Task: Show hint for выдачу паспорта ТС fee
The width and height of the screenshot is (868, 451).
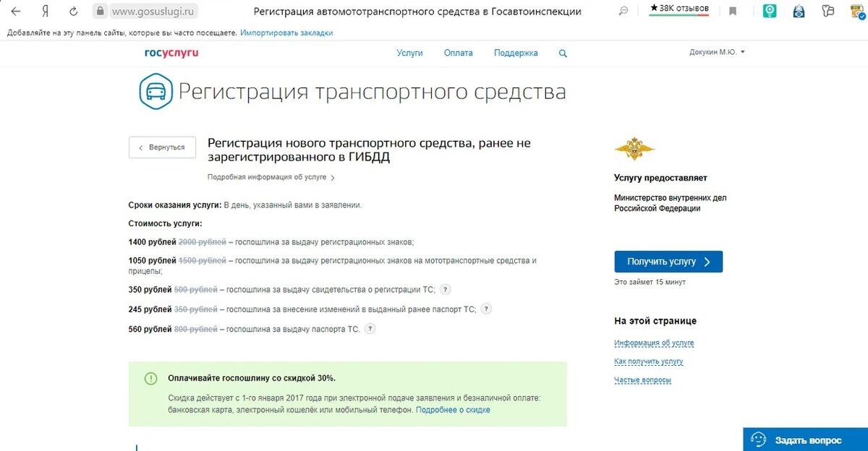Action: (x=370, y=329)
